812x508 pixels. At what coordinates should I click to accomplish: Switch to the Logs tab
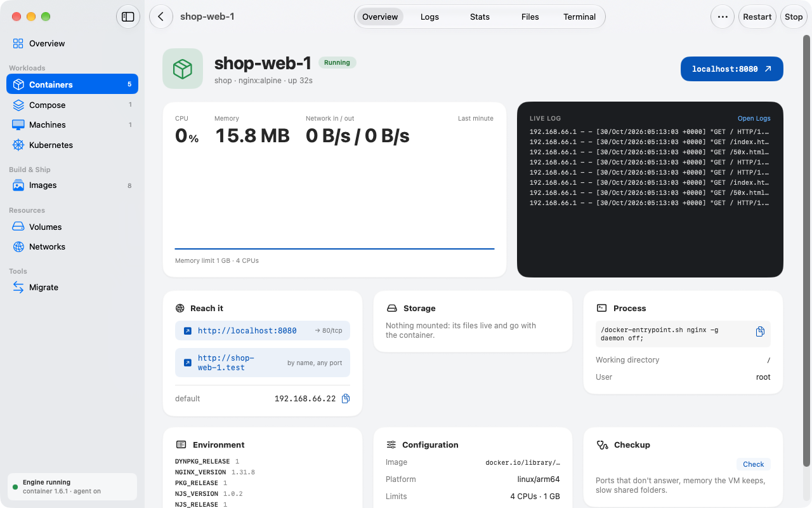click(429, 17)
